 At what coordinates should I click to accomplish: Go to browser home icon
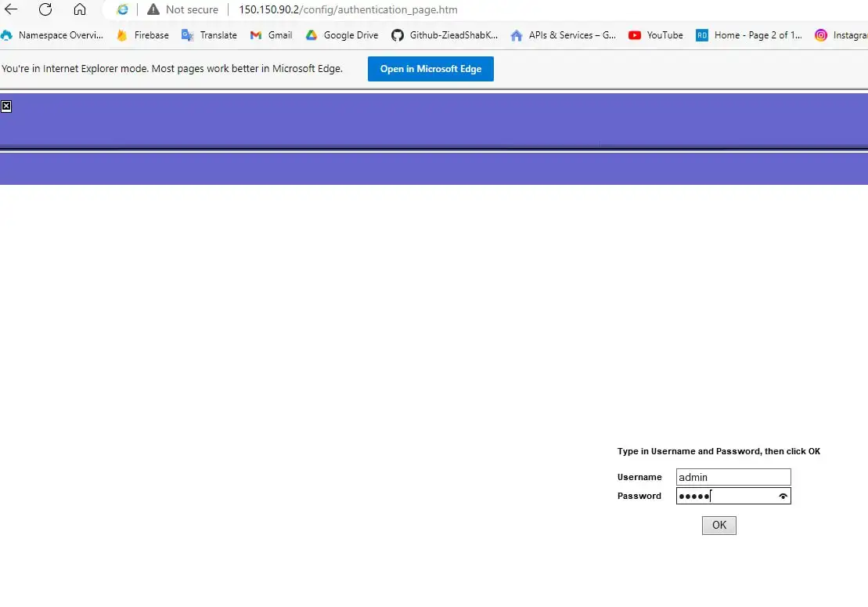pos(80,9)
